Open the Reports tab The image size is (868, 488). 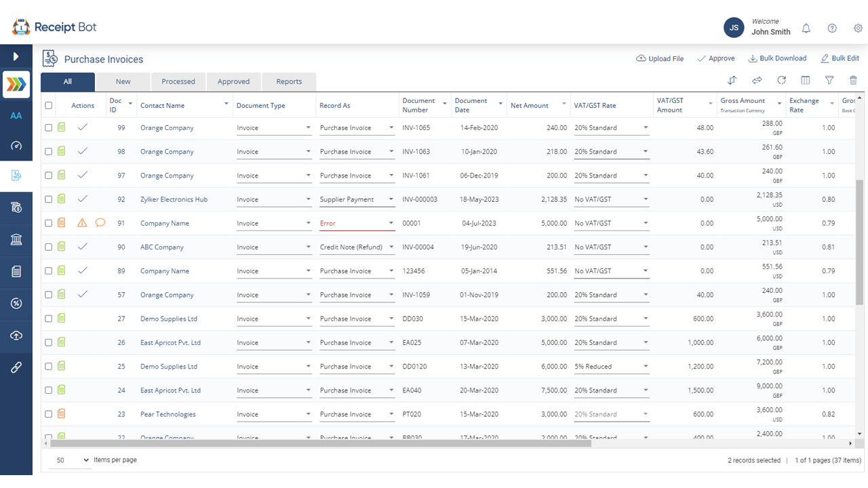tap(289, 82)
